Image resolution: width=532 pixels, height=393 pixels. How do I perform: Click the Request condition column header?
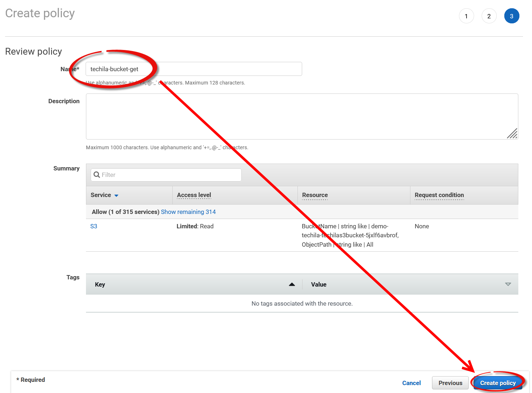click(439, 195)
